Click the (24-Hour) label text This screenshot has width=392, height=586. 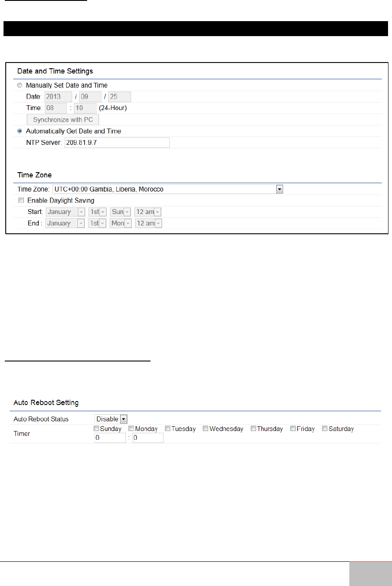click(x=113, y=108)
